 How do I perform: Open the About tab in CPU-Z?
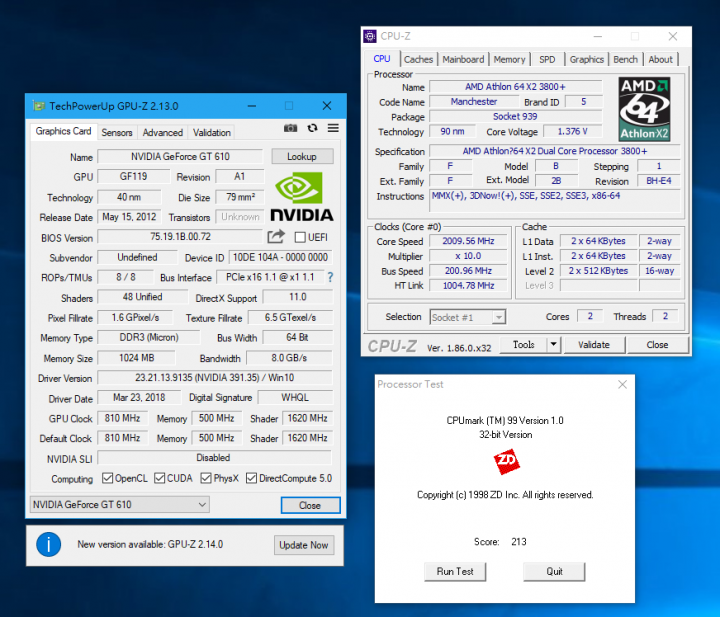660,60
